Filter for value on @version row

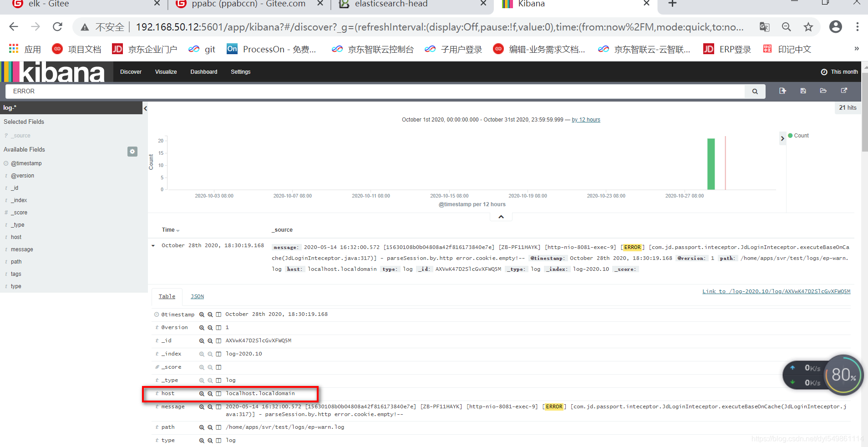pyautogui.click(x=202, y=328)
